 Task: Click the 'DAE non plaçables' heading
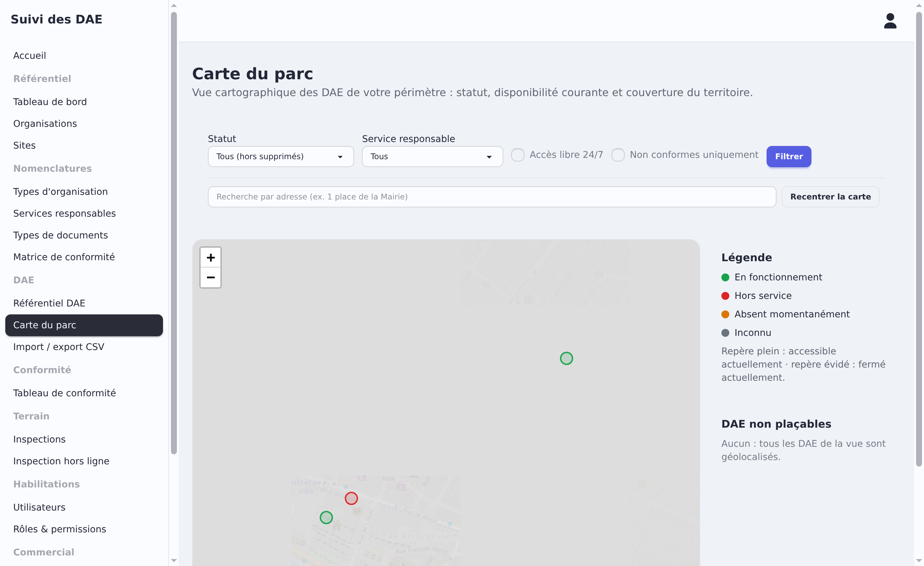click(776, 424)
